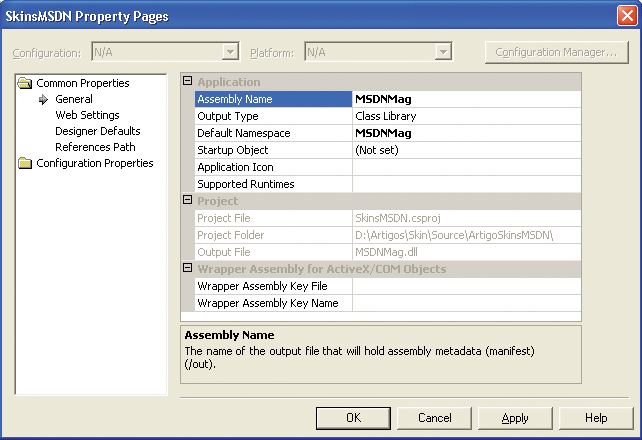The image size is (642, 440).
Task: Click the arrow icon beside General
Action: [44, 100]
